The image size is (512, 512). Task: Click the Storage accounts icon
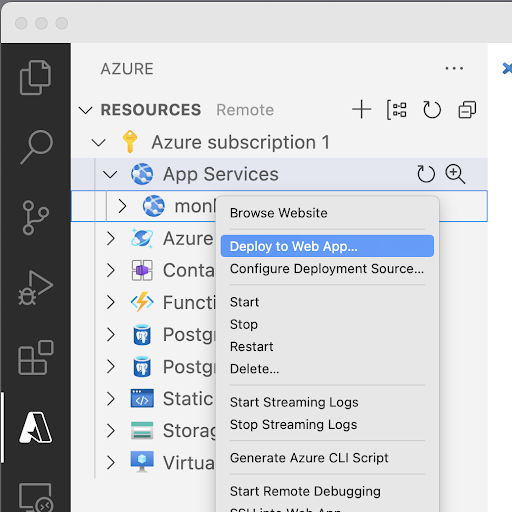(x=142, y=430)
